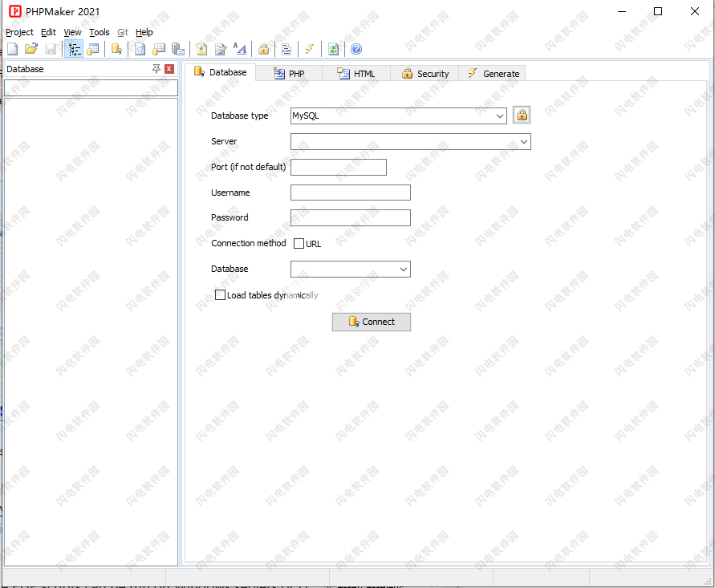715x588 pixels.
Task: Click the Connect button
Action: pos(372,322)
